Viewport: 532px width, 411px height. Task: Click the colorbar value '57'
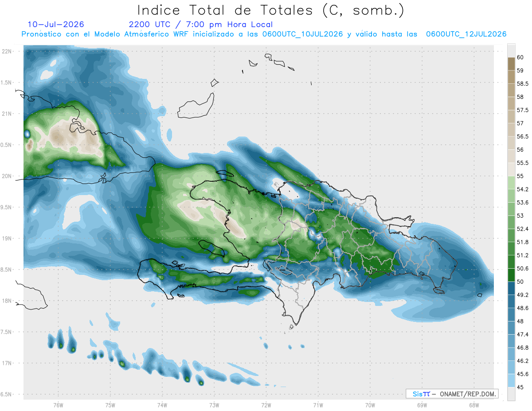click(520, 123)
